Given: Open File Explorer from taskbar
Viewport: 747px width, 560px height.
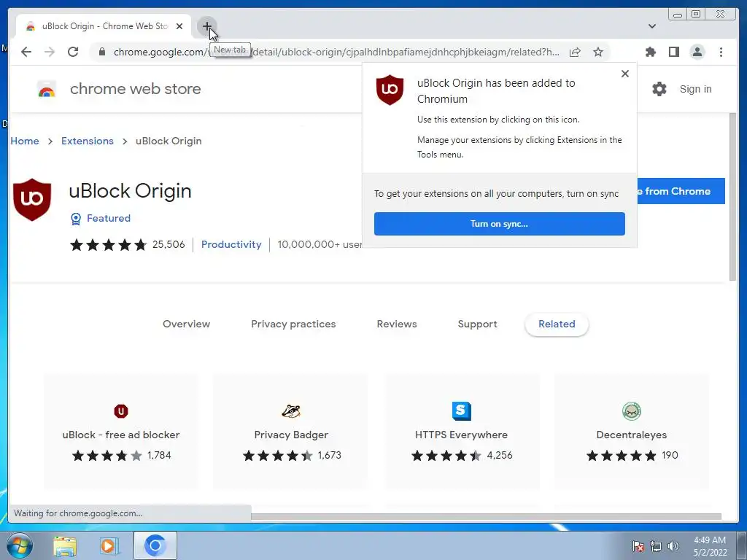Looking at the screenshot, I should [x=65, y=545].
